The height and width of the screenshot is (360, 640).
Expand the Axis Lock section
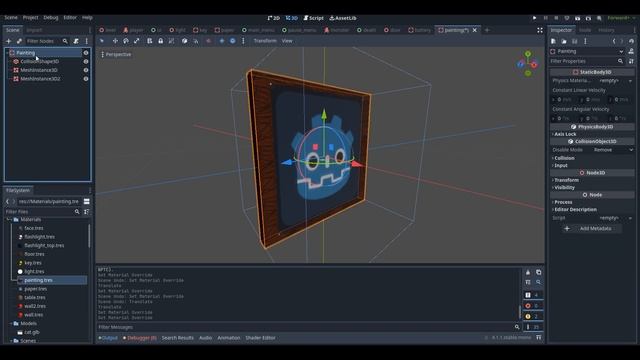(564, 134)
